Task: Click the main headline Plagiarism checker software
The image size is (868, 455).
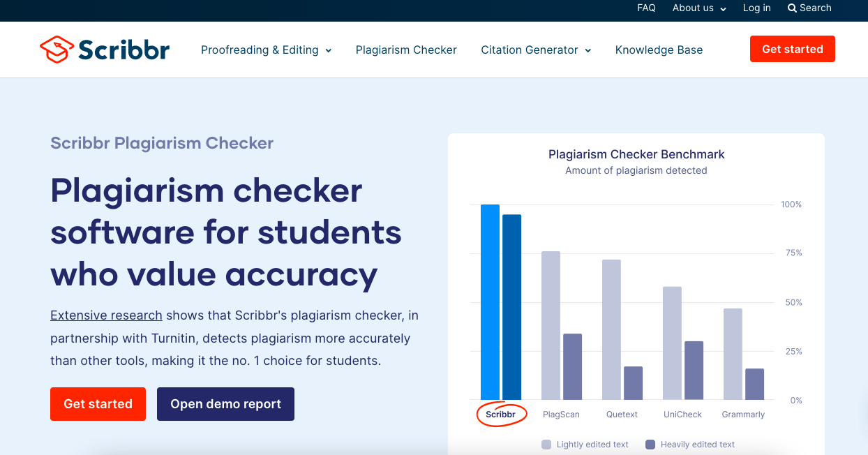Action: click(226, 233)
